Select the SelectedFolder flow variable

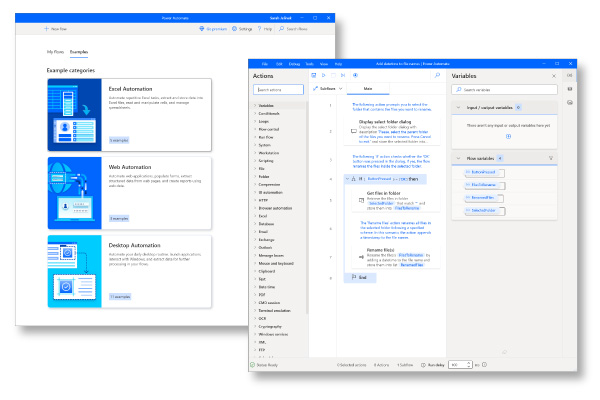485,211
